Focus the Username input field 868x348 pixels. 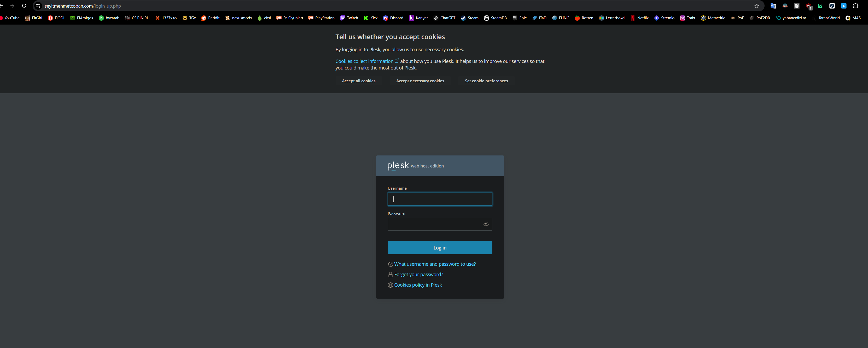[440, 199]
